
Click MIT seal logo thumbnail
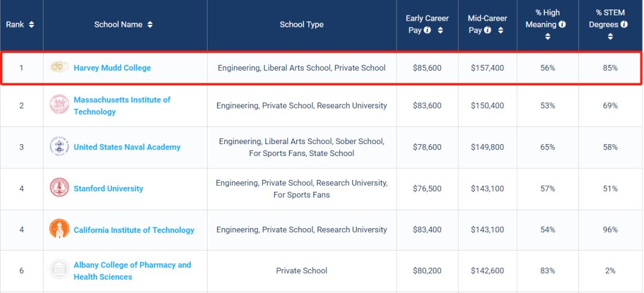(59, 104)
